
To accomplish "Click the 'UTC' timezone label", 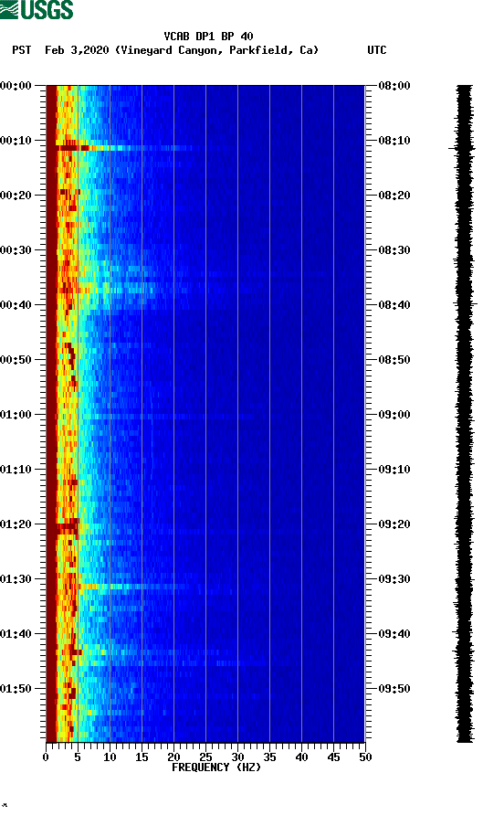I will pyautogui.click(x=377, y=50).
